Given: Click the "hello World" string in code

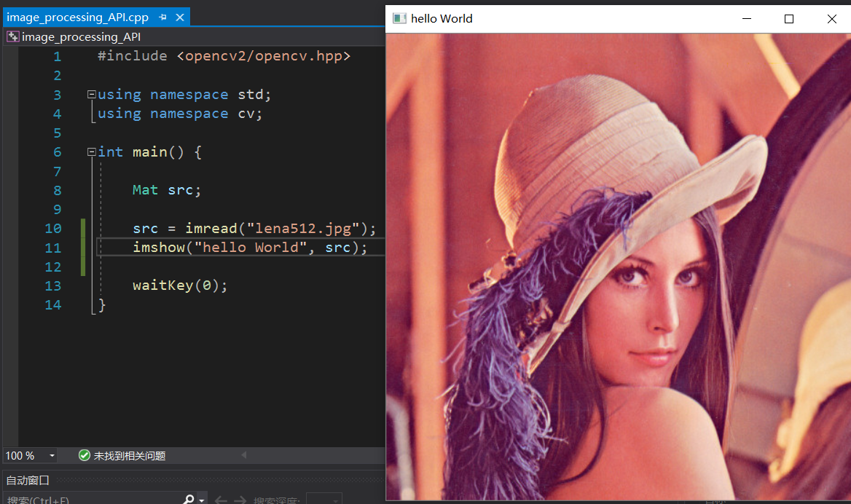Looking at the screenshot, I should point(251,248).
